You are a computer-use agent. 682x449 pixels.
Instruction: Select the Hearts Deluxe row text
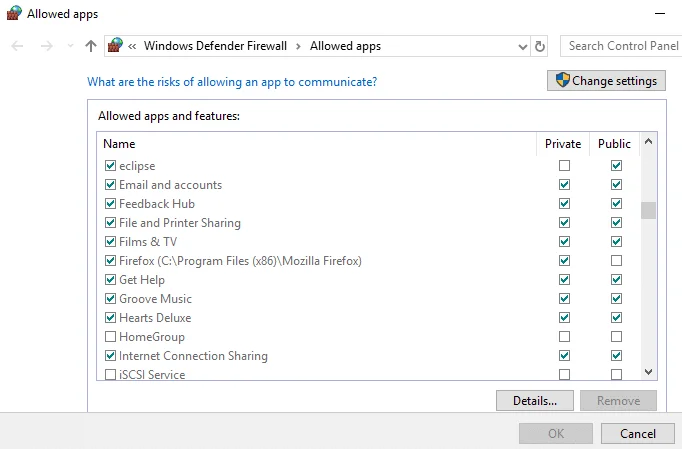click(x=155, y=318)
